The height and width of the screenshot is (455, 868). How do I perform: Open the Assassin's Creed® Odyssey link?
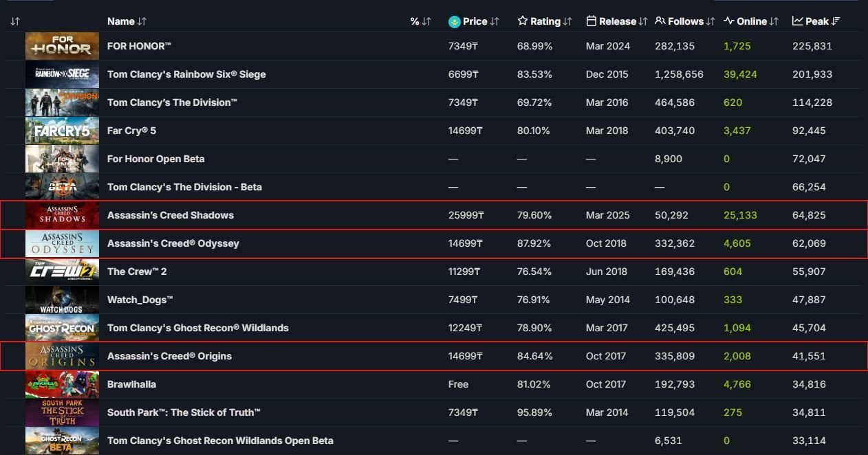pyautogui.click(x=173, y=243)
